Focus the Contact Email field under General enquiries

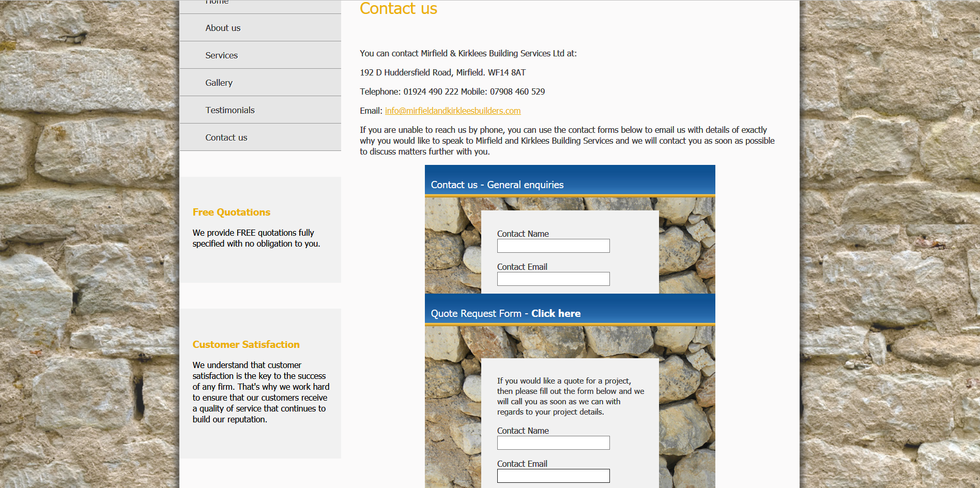tap(553, 279)
